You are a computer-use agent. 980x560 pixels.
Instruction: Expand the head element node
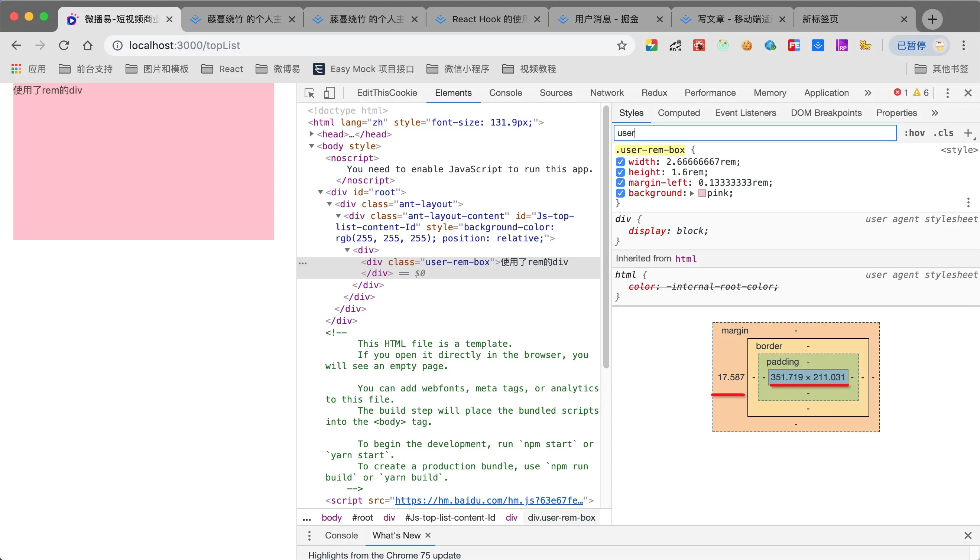312,134
